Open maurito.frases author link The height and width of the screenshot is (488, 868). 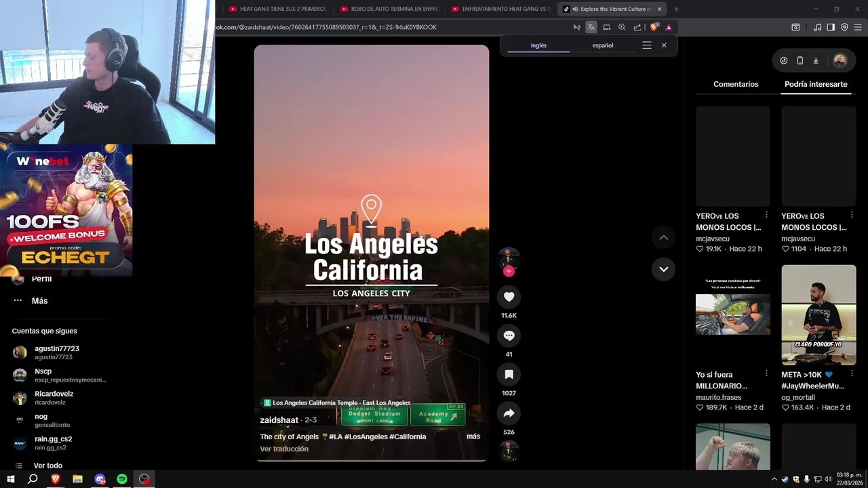tap(718, 397)
